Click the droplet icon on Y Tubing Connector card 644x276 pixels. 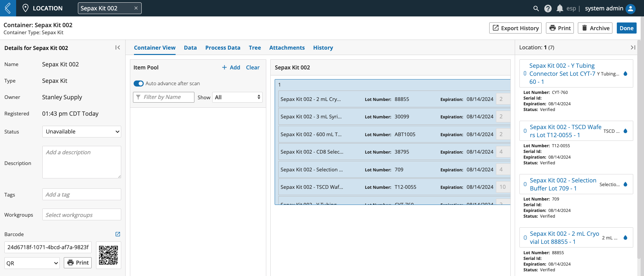(x=626, y=74)
